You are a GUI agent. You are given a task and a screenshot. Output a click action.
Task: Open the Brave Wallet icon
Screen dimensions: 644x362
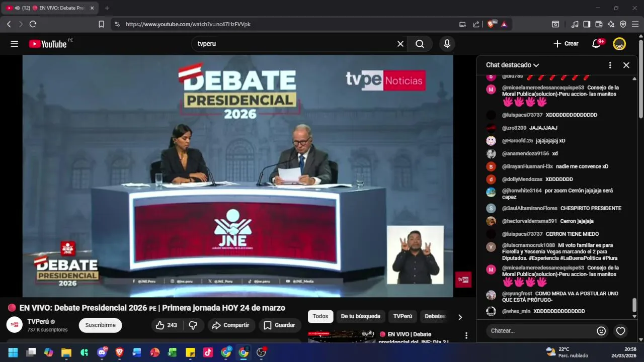[x=599, y=24]
